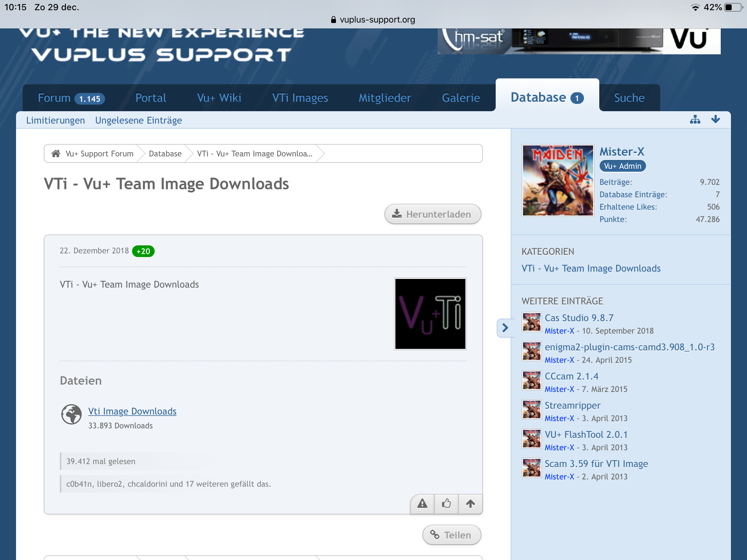
Task: Open the Mister-X Iron Maiden avatar
Action: click(x=558, y=180)
